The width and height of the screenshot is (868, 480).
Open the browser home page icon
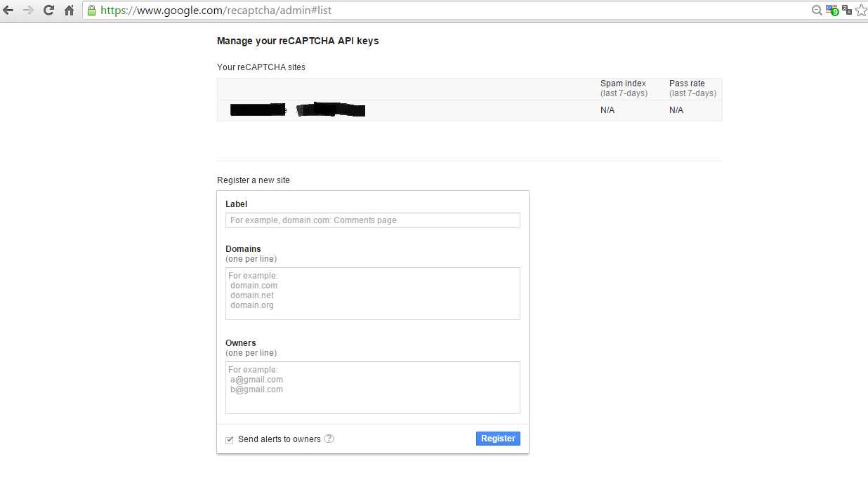click(x=69, y=11)
